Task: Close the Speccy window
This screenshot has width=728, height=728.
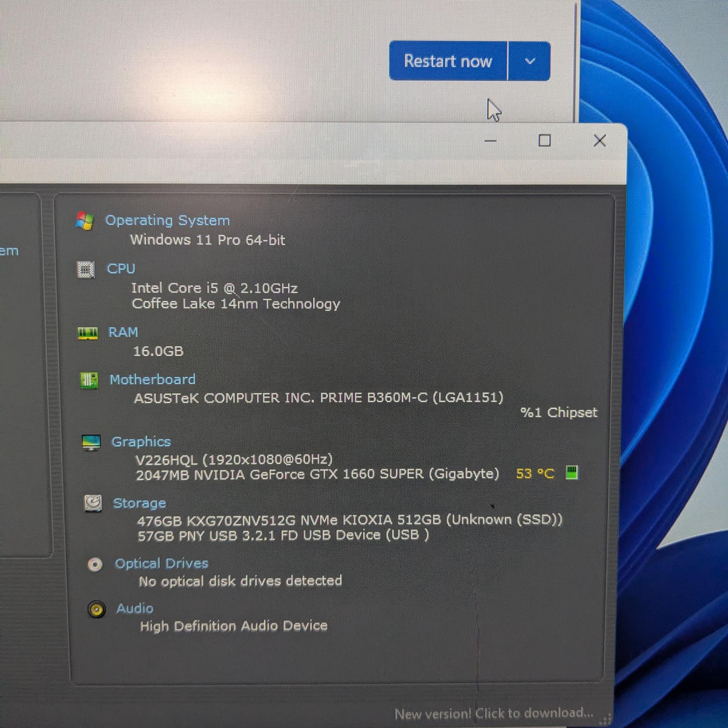Action: tap(600, 140)
